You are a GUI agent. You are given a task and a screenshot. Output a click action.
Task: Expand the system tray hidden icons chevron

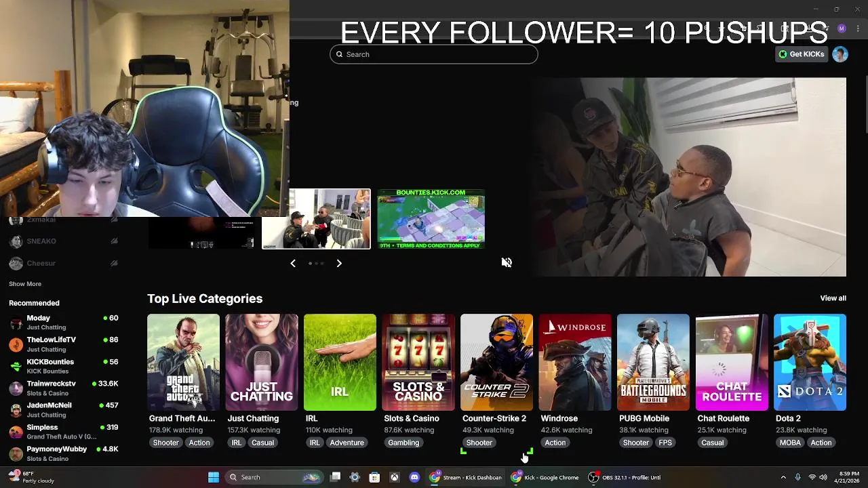point(783,477)
